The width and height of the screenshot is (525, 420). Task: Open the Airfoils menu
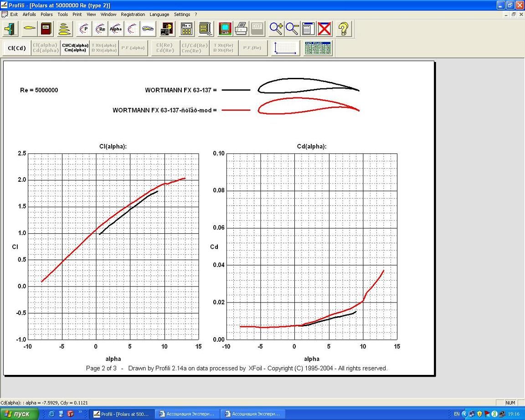pos(29,15)
